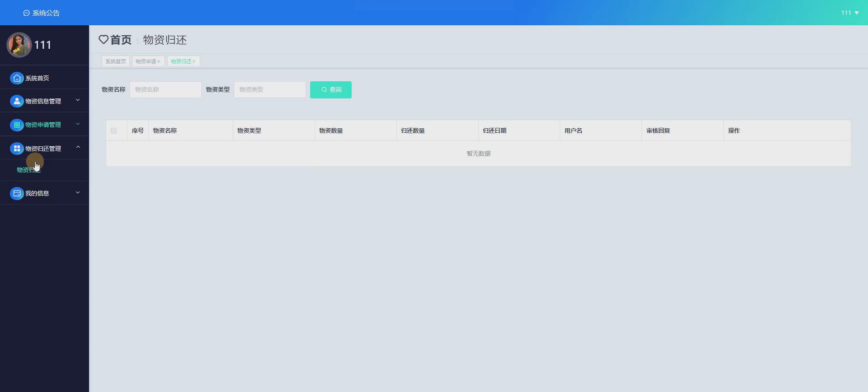Screen dimensions: 868x392
Task: Click the heart icon beside 首页
Action: point(104,40)
